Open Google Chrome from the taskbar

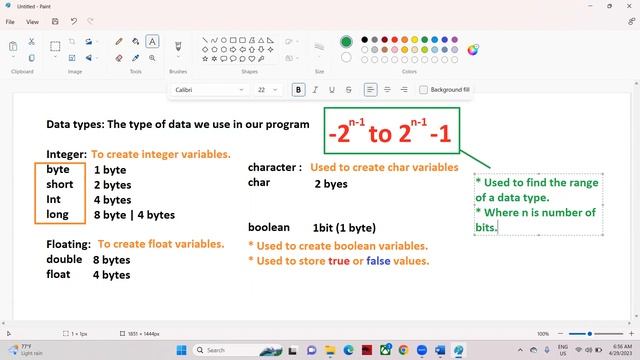[403, 350]
